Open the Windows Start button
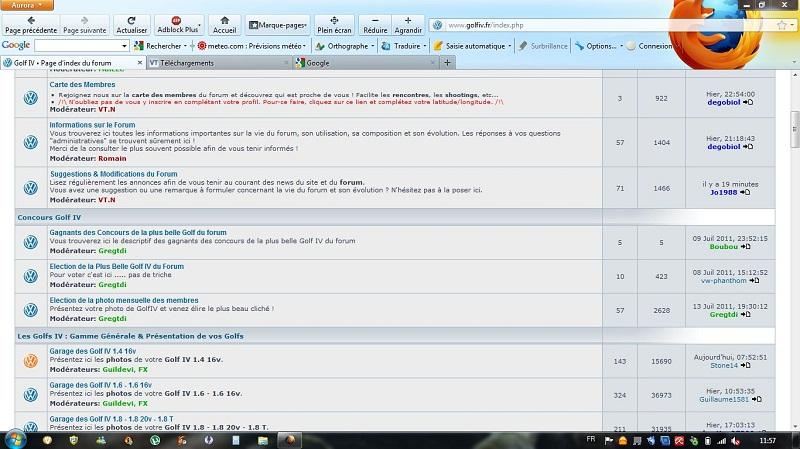The image size is (800, 449). pyautogui.click(x=14, y=440)
